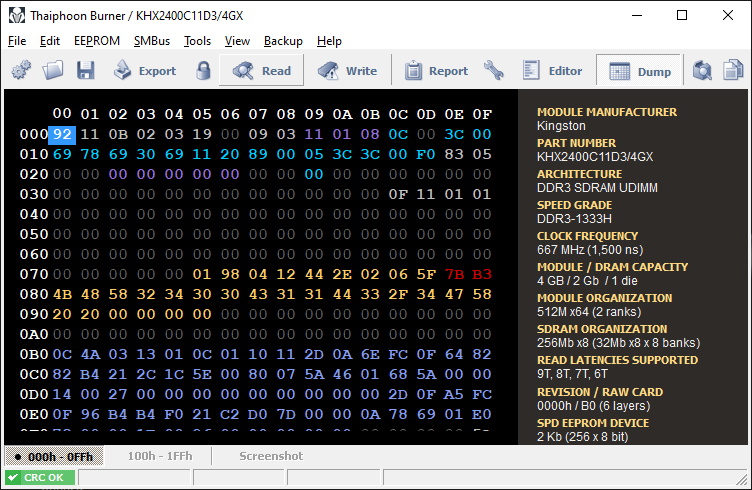Select byte C2 in row 0E0

(x=230, y=414)
